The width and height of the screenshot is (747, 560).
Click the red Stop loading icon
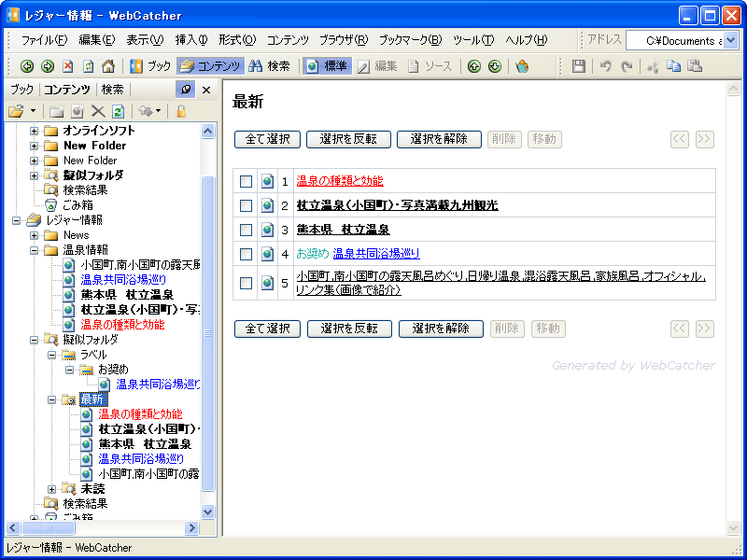pyautogui.click(x=68, y=66)
